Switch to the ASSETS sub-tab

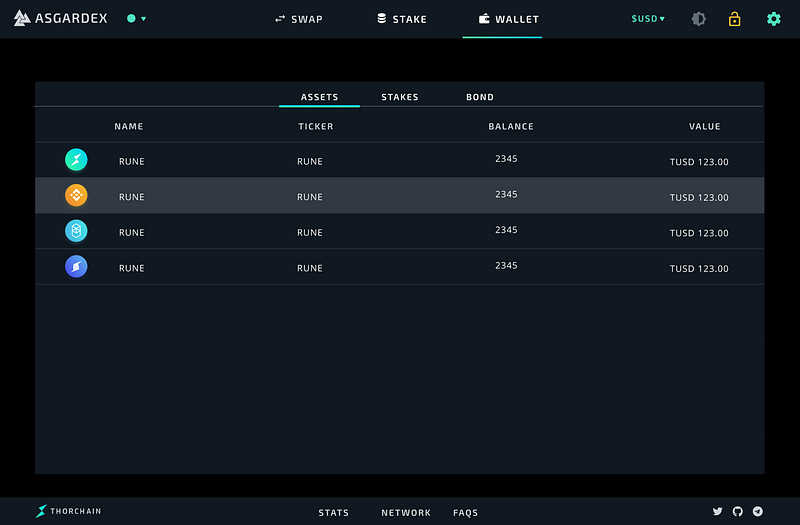319,97
